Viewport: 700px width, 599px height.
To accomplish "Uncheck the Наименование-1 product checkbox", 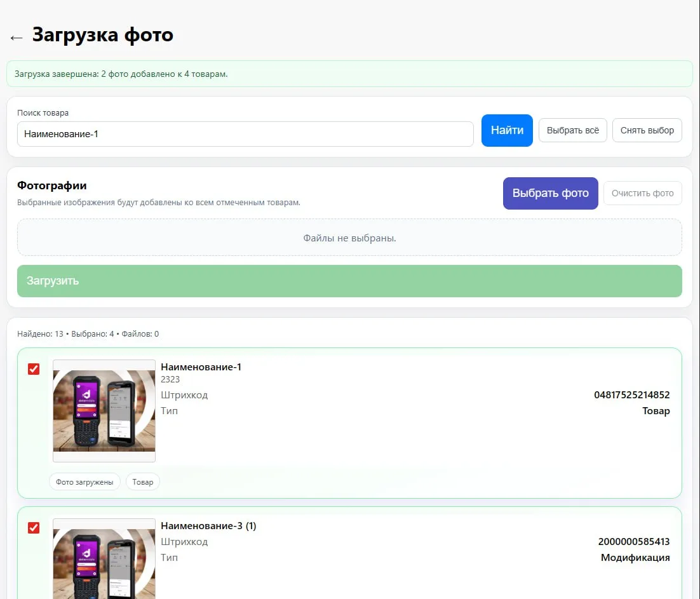I will tap(34, 368).
